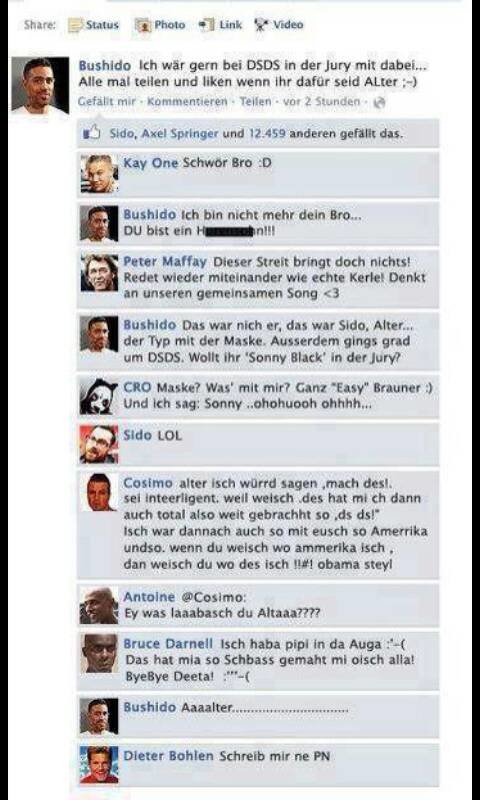Click the thumbs-up likes icon

[92, 134]
